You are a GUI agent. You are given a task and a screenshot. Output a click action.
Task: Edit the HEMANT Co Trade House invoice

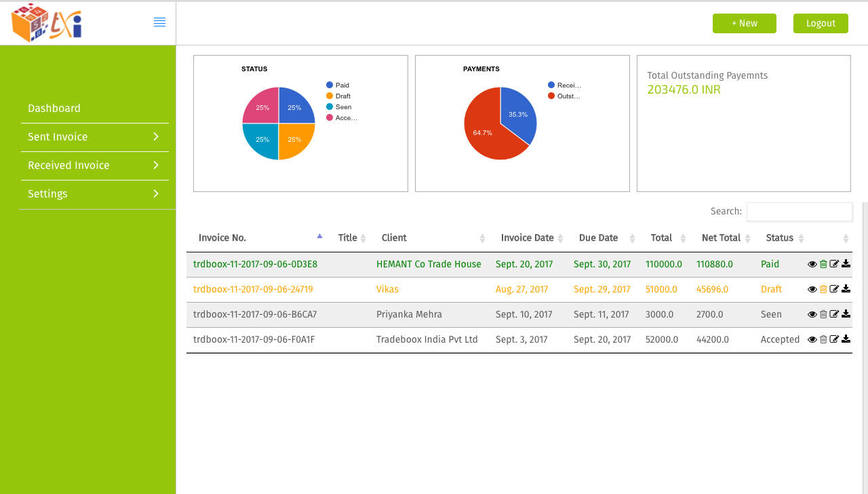[834, 265]
